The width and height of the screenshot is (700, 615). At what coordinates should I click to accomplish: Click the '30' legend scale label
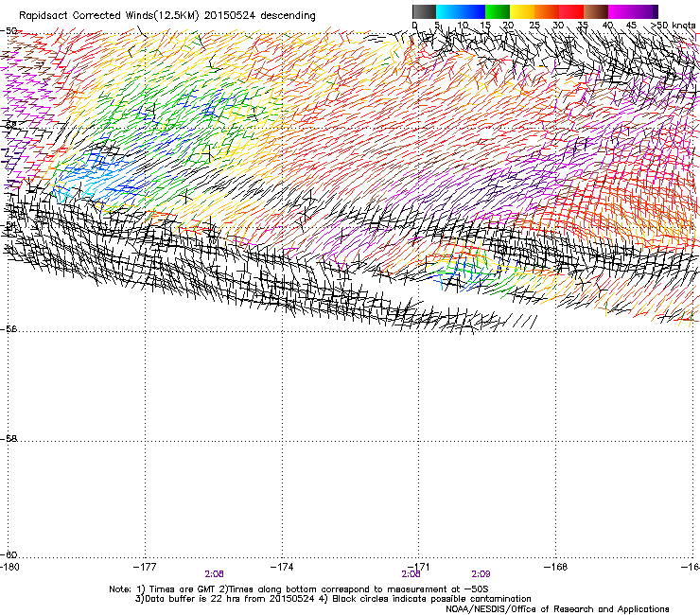coord(558,25)
